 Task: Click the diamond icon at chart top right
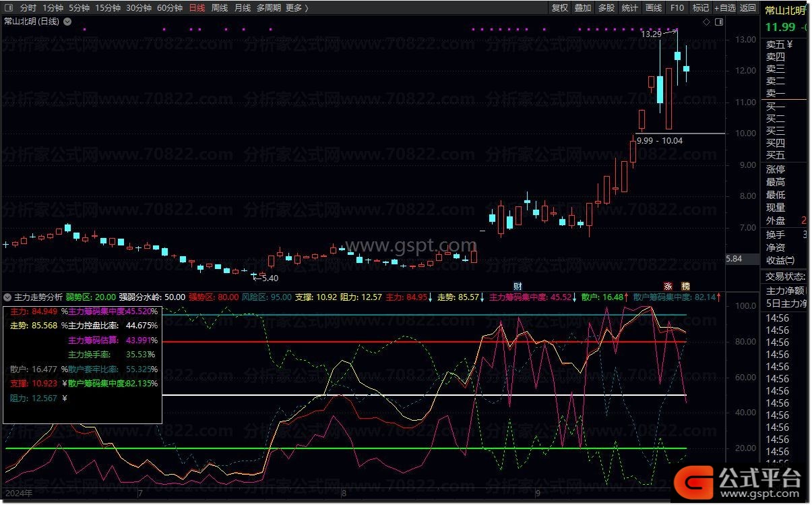click(706, 22)
